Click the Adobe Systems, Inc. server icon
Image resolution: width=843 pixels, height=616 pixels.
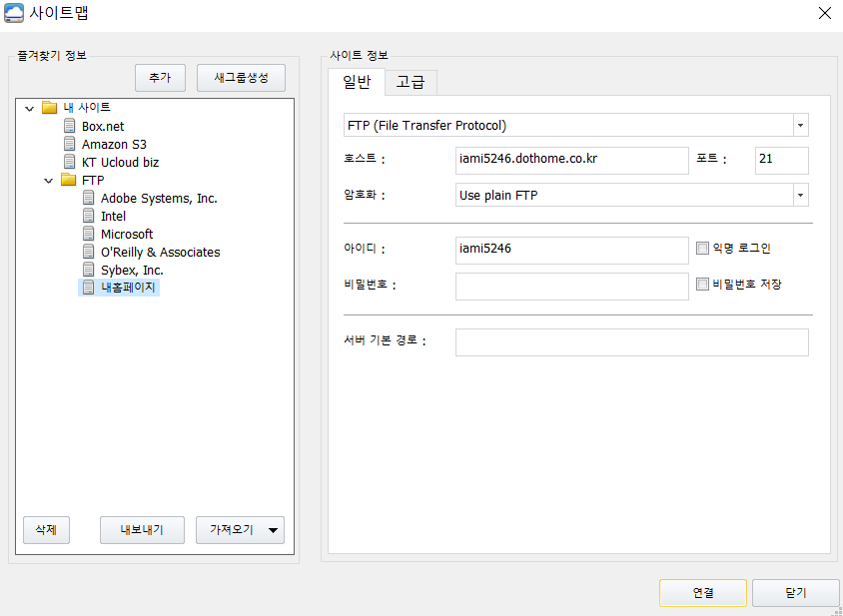tap(88, 198)
